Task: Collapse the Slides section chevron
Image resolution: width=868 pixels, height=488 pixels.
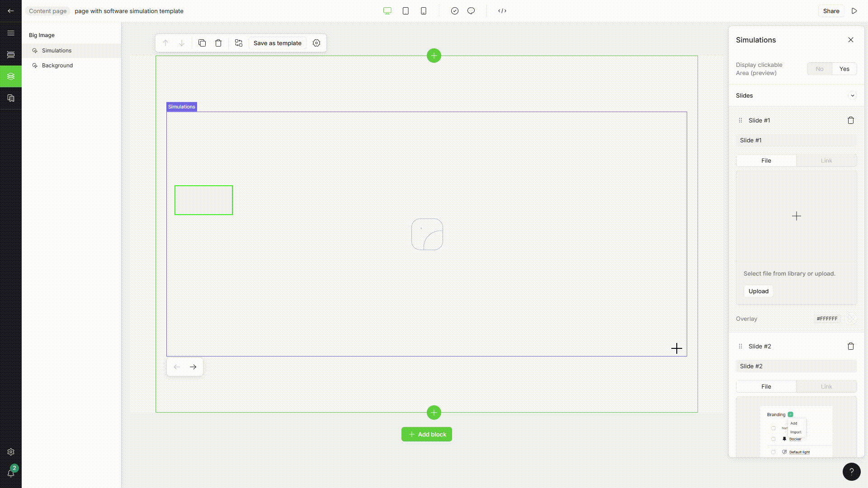Action: [x=852, y=95]
